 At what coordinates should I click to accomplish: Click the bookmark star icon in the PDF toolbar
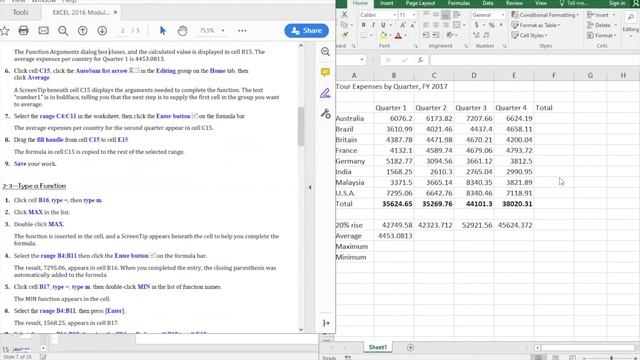4,31
